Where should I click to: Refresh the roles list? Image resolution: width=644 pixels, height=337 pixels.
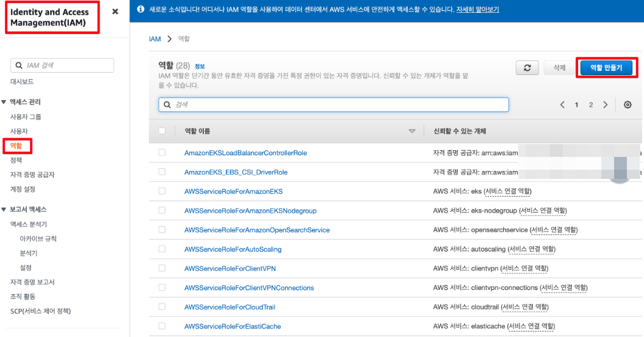pos(527,68)
